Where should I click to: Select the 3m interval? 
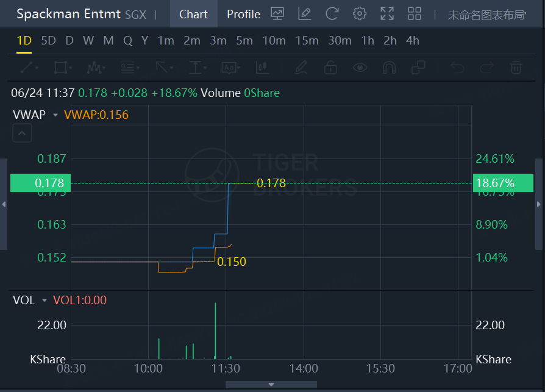point(218,41)
